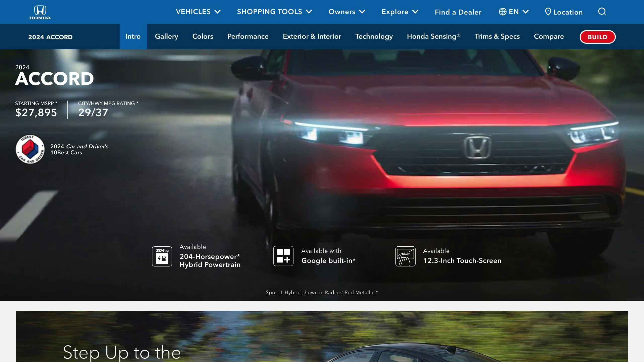The height and width of the screenshot is (362, 644).
Task: Open the Honda Sensing tab
Action: (433, 36)
